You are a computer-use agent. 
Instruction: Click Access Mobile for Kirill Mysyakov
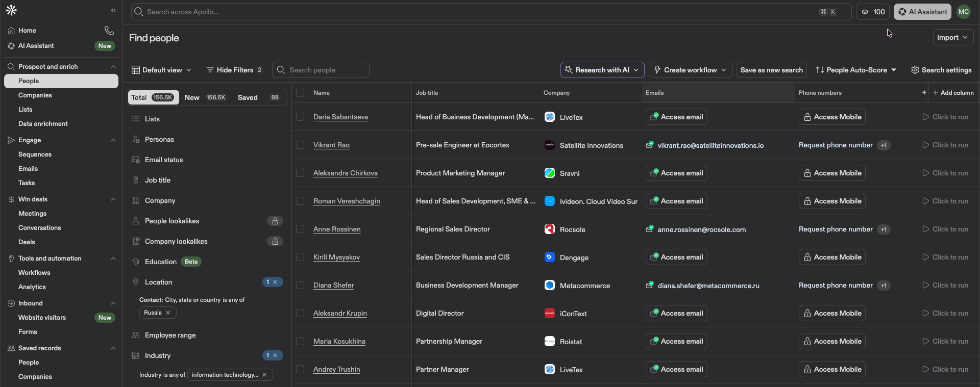[x=832, y=257]
